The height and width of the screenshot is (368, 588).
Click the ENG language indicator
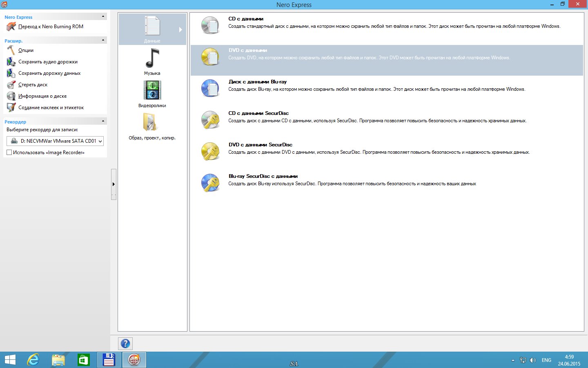546,360
